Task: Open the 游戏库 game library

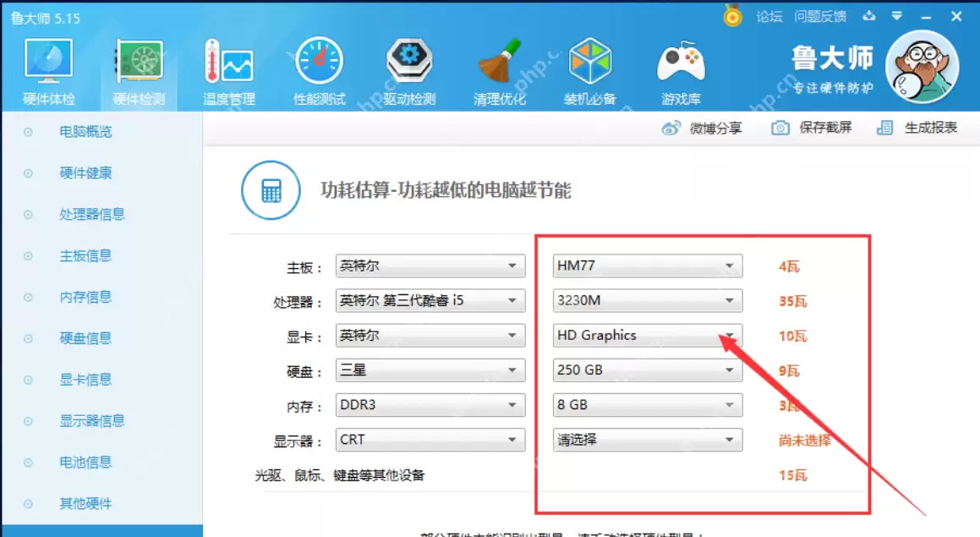Action: pos(681,68)
